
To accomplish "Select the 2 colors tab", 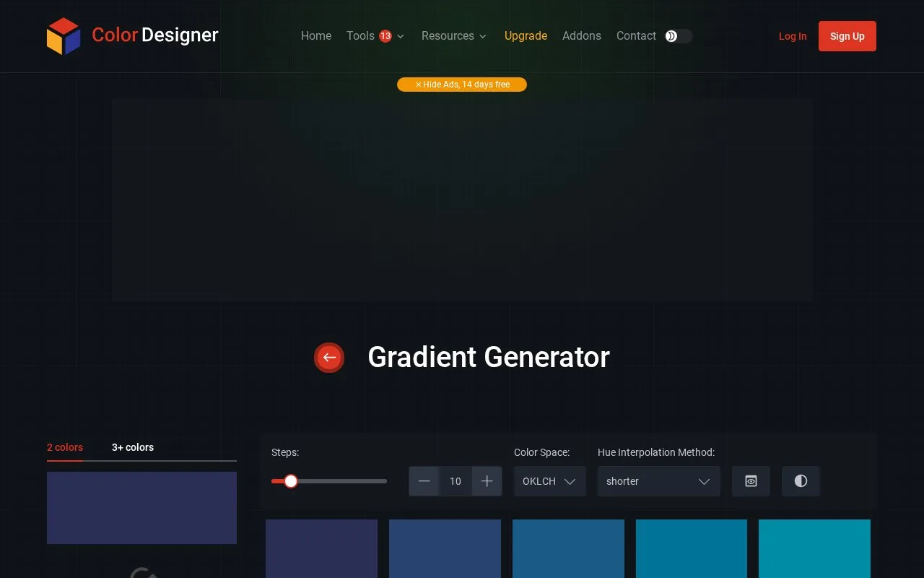I will (x=65, y=447).
